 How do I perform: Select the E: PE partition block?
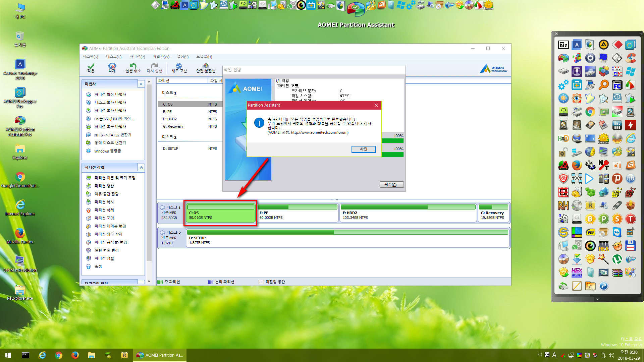pos(298,213)
